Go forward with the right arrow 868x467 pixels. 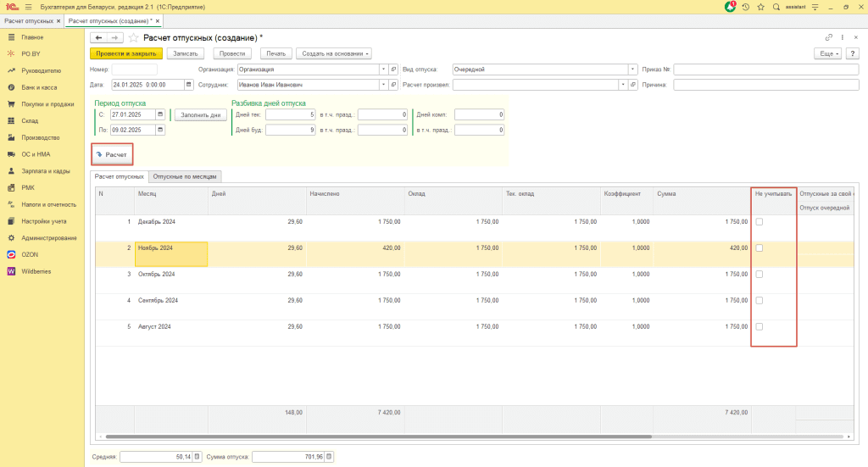pos(114,37)
